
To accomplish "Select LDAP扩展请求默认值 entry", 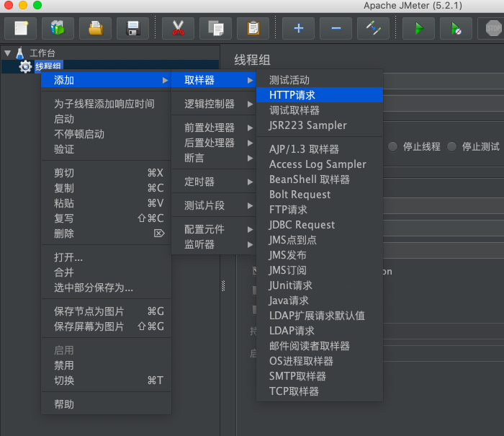I will pos(320,316).
